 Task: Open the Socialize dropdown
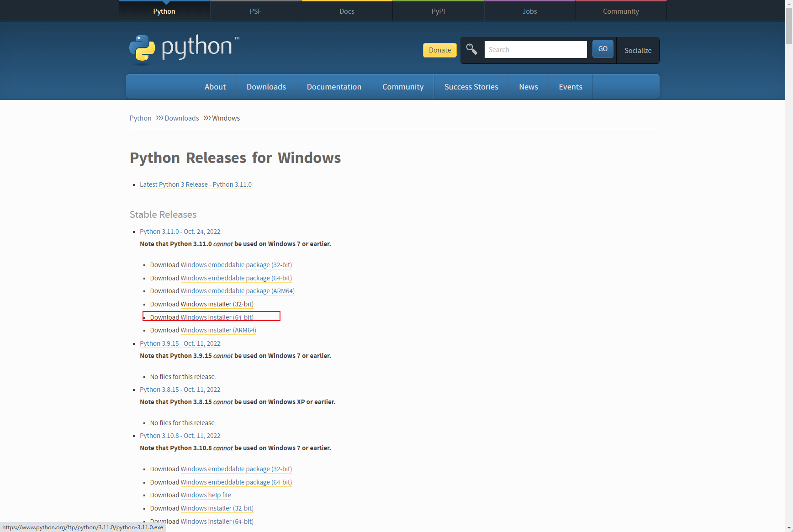(x=638, y=51)
